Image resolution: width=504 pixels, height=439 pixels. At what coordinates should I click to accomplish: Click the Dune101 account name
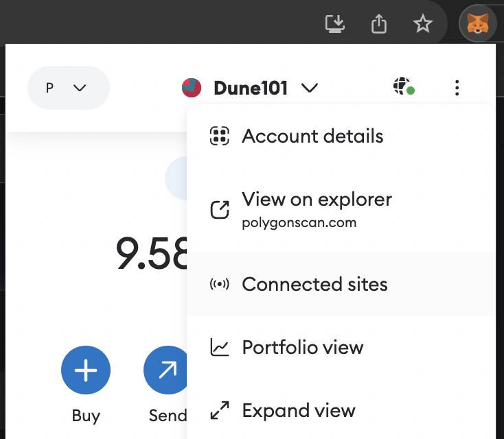point(251,88)
